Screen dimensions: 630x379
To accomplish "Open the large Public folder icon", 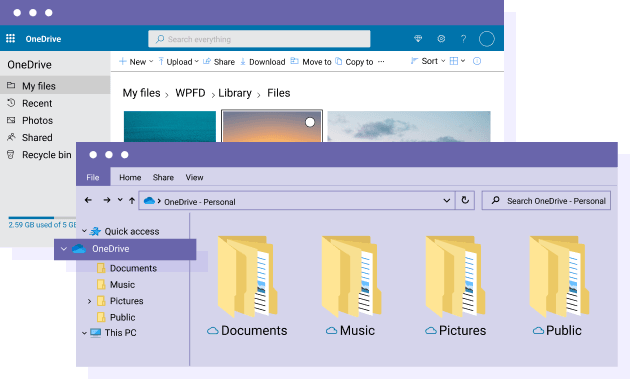I will click(559, 277).
